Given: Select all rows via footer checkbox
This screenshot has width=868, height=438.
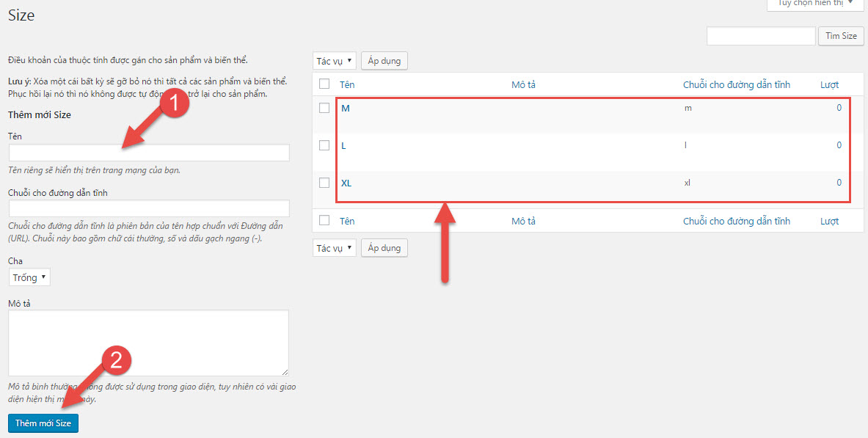Looking at the screenshot, I should coord(324,220).
